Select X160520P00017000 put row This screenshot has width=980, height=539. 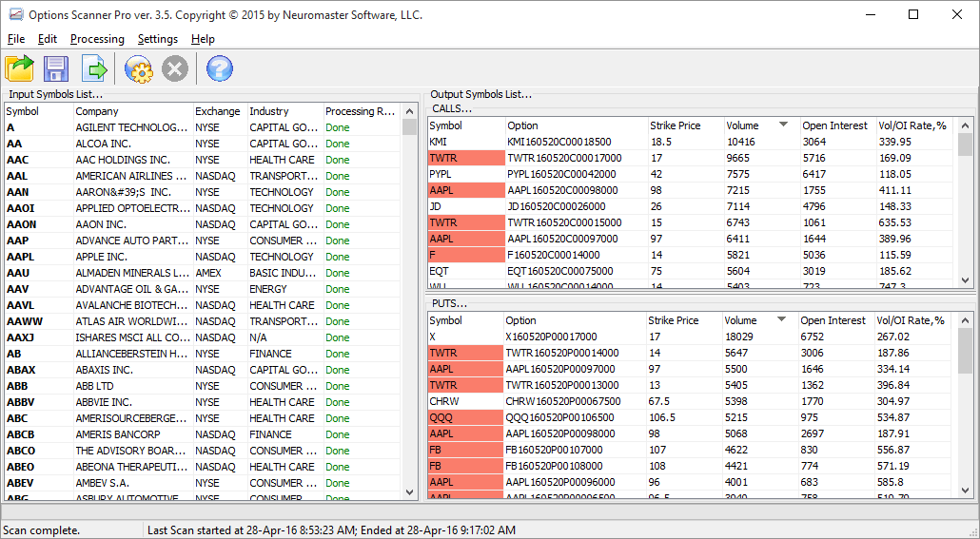(x=692, y=337)
